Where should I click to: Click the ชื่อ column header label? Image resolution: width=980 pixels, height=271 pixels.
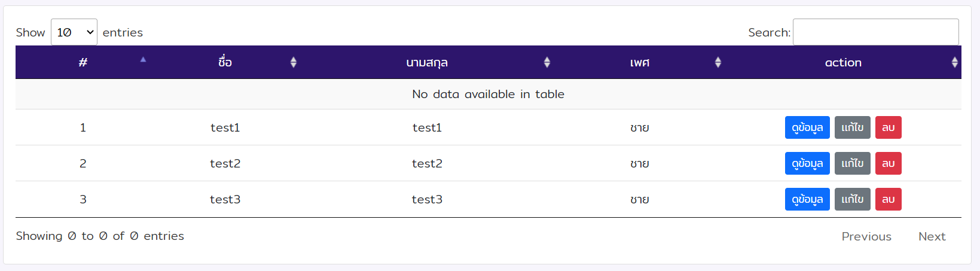click(225, 62)
